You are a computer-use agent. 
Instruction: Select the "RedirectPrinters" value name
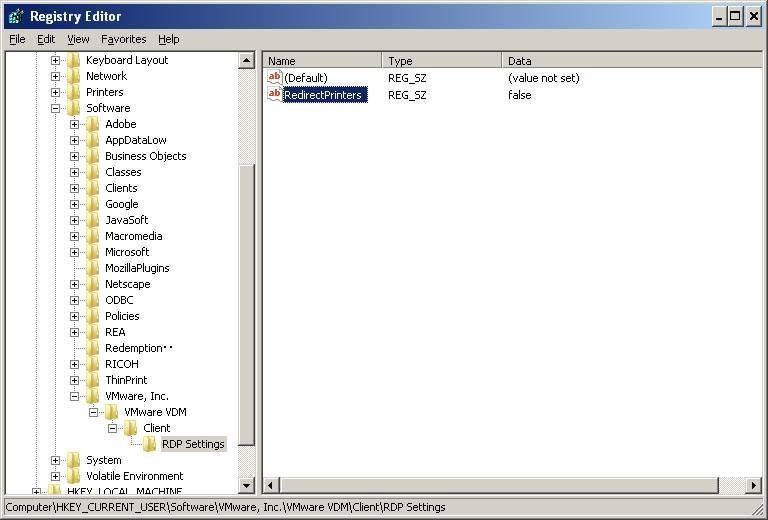point(325,95)
